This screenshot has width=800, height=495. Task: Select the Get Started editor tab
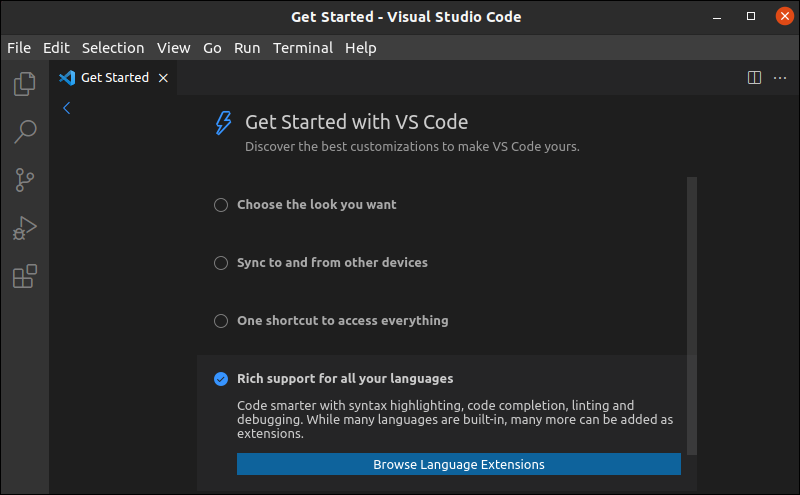113,78
